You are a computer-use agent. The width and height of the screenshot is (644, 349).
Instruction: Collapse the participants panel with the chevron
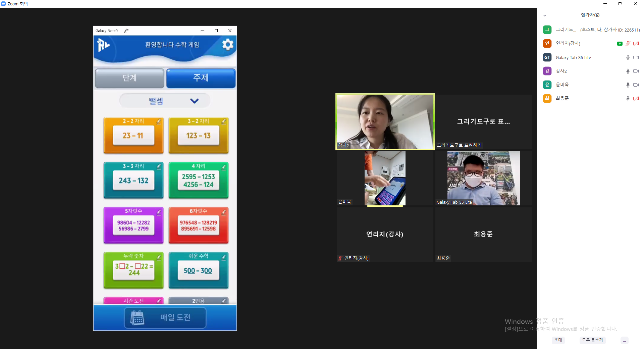pyautogui.click(x=545, y=15)
